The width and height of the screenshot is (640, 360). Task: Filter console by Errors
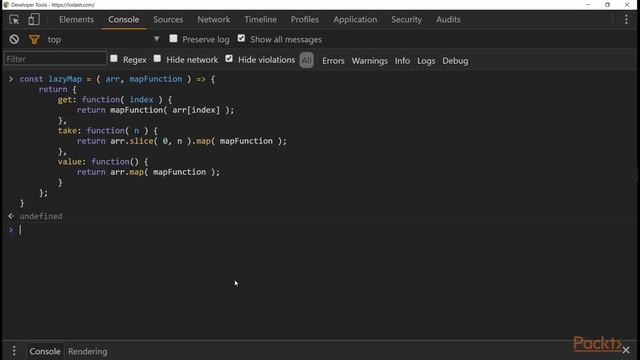pyautogui.click(x=333, y=61)
